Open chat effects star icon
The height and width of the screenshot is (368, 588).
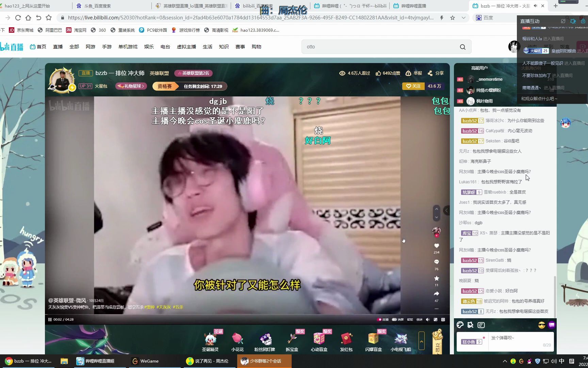[x=471, y=325]
